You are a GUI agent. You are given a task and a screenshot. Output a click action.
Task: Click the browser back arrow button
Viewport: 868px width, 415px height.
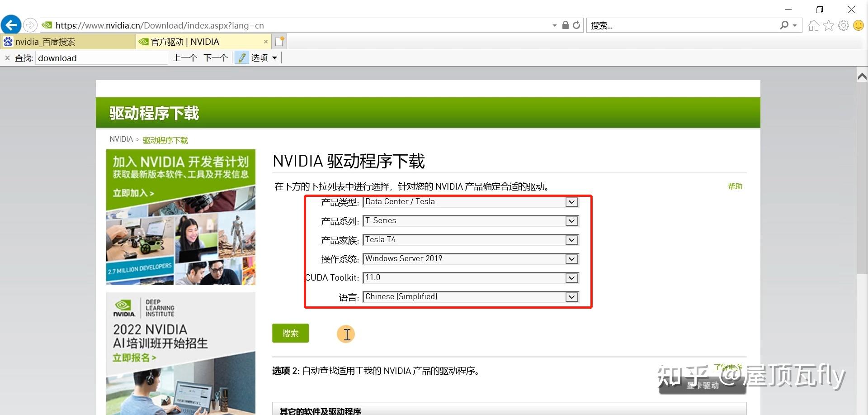(11, 25)
